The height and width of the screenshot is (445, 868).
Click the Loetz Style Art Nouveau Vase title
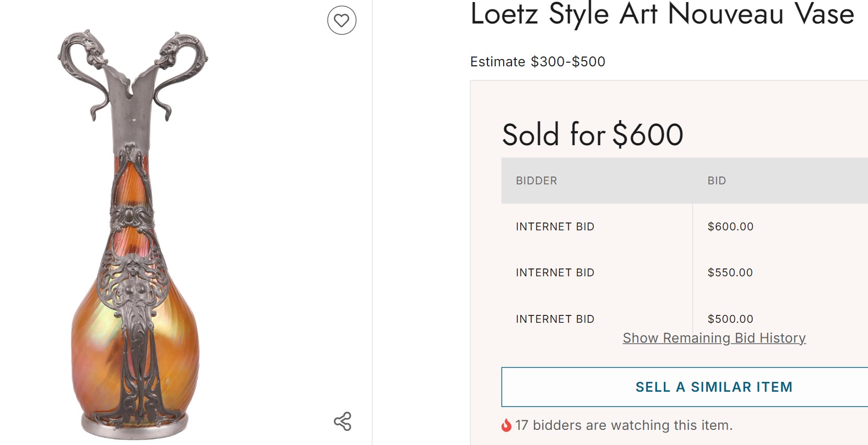[662, 14]
